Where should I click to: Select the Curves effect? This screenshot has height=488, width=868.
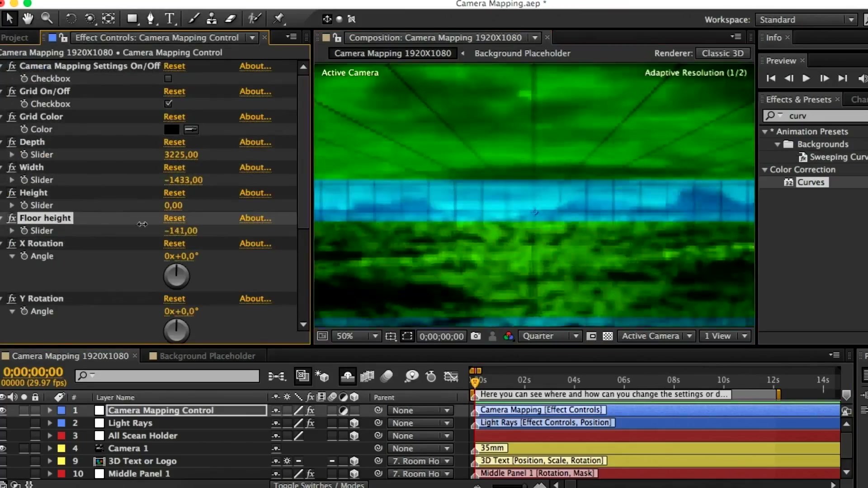click(x=811, y=182)
